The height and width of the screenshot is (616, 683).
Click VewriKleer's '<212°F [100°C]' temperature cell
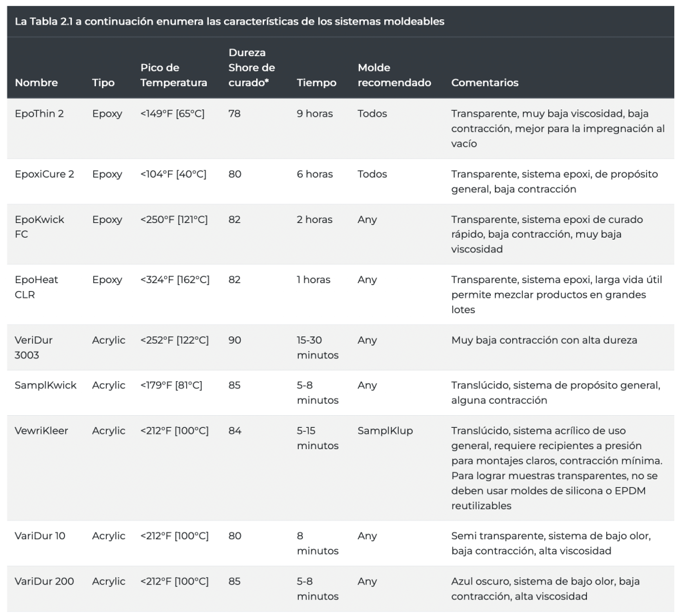[x=175, y=430]
